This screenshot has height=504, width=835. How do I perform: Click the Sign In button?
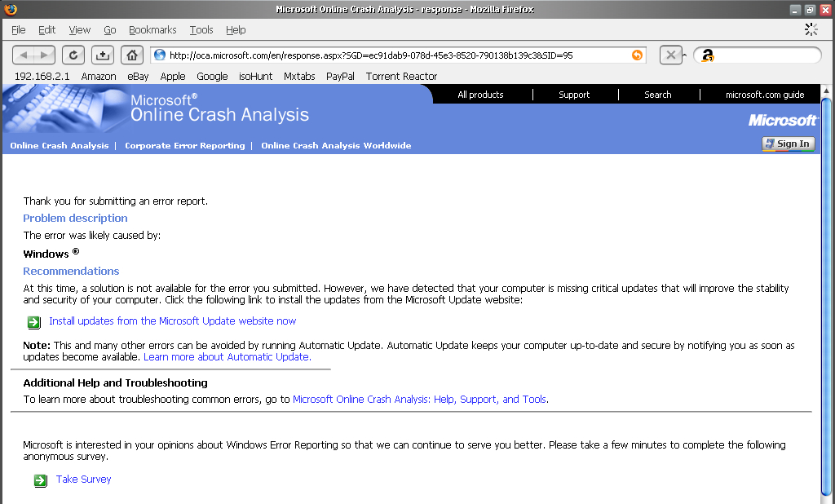pos(789,144)
